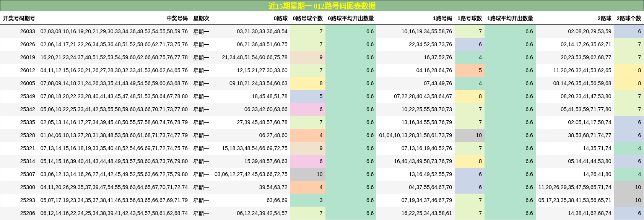
Task: Click 1路号码 cell 16,22,25,34,43,58,61
Action: click(427, 213)
